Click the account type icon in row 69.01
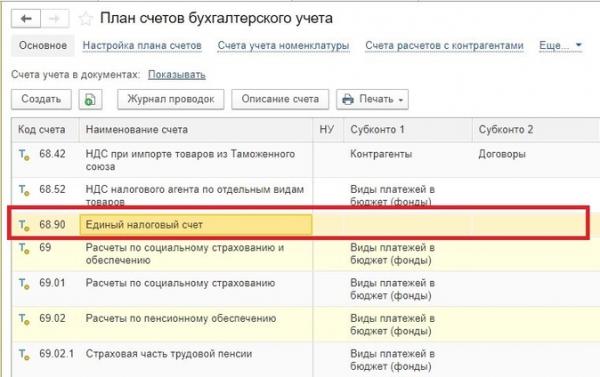 24,284
